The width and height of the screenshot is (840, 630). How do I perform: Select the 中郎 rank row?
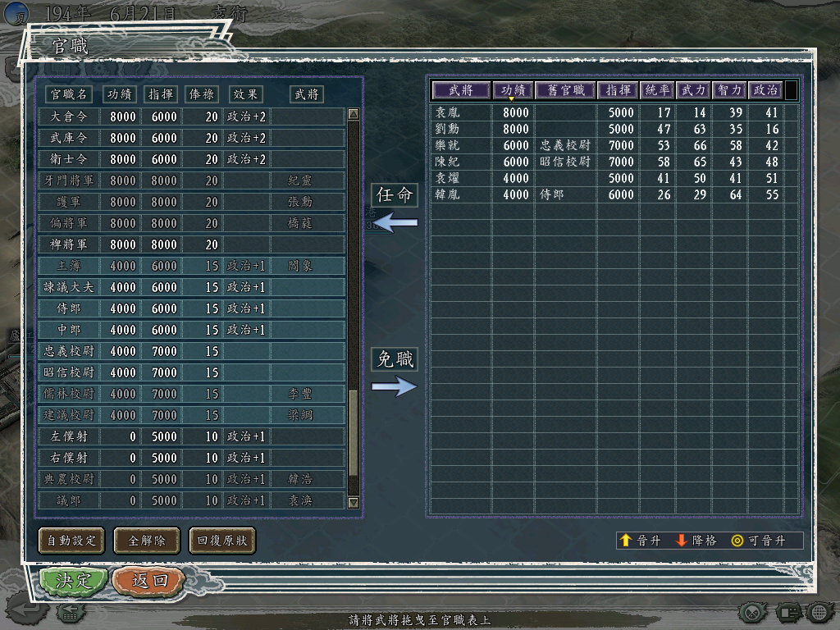click(191, 330)
